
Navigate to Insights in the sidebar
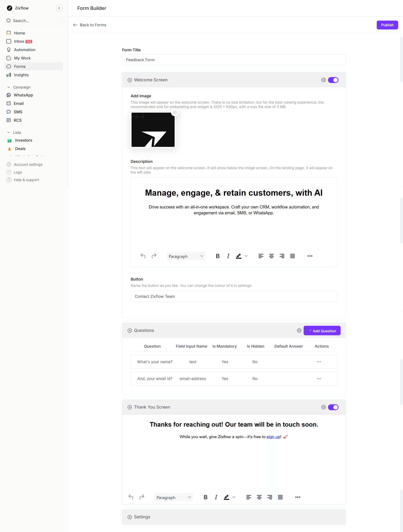tap(21, 75)
